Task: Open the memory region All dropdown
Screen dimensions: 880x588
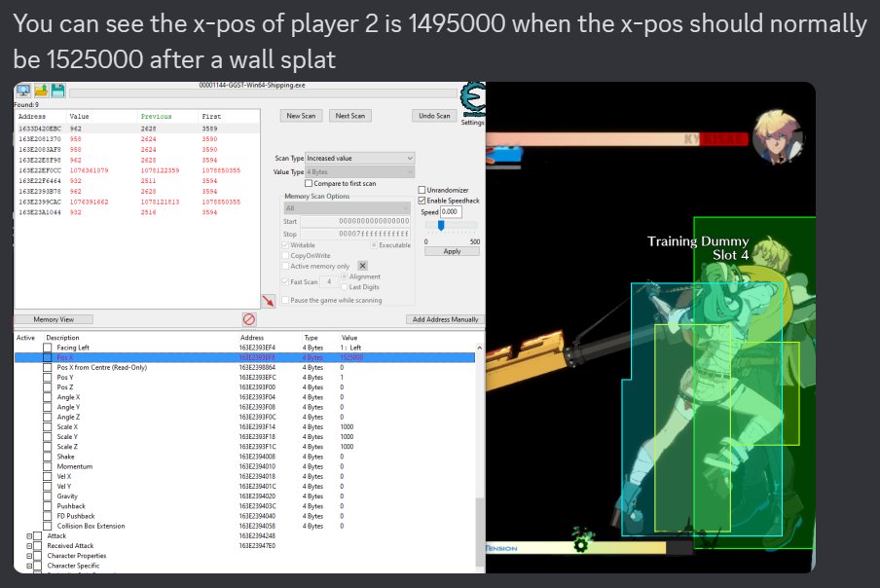Action: (x=347, y=208)
